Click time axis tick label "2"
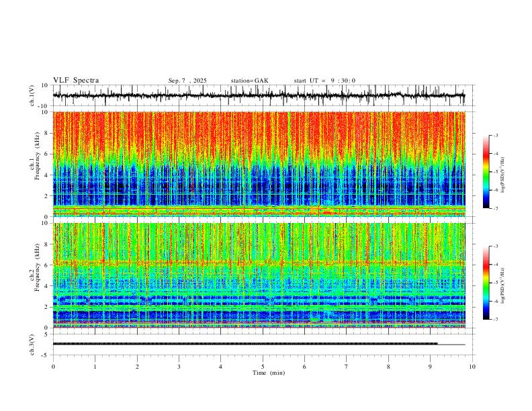The image size is (532, 411). coord(137,367)
